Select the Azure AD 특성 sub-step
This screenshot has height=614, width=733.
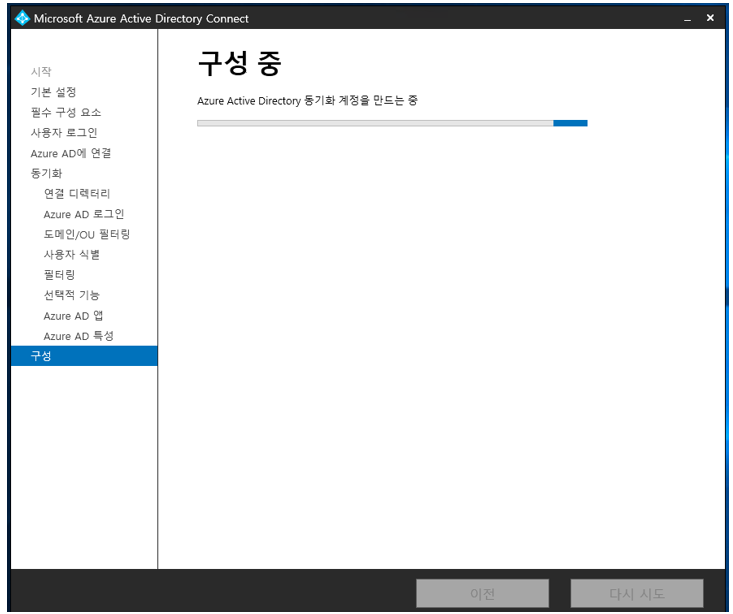[x=79, y=336]
